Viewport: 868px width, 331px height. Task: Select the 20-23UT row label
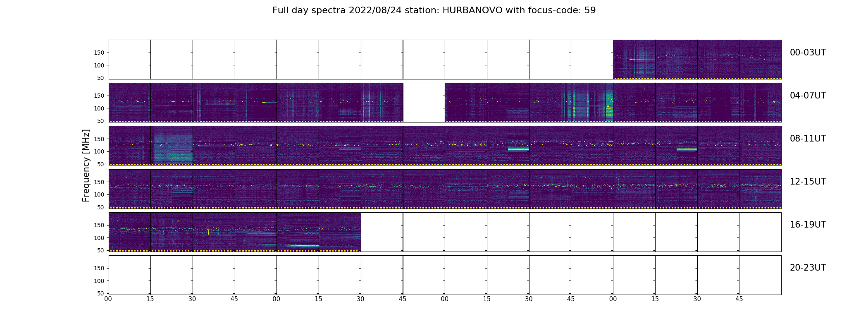[808, 268]
